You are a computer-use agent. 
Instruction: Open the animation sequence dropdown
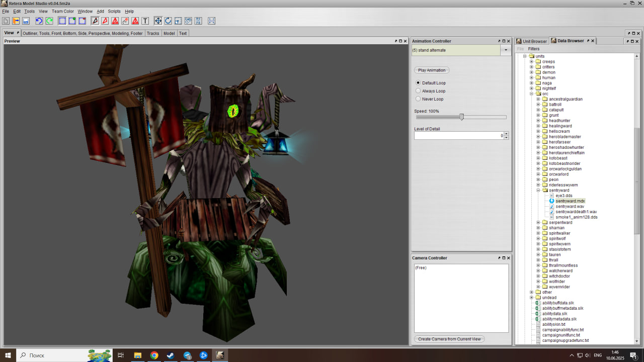coord(506,50)
